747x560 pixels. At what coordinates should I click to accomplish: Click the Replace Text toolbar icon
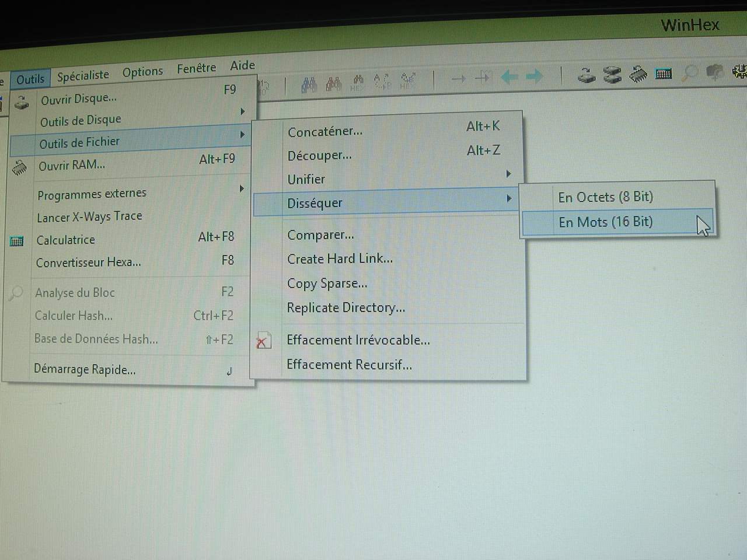point(381,80)
